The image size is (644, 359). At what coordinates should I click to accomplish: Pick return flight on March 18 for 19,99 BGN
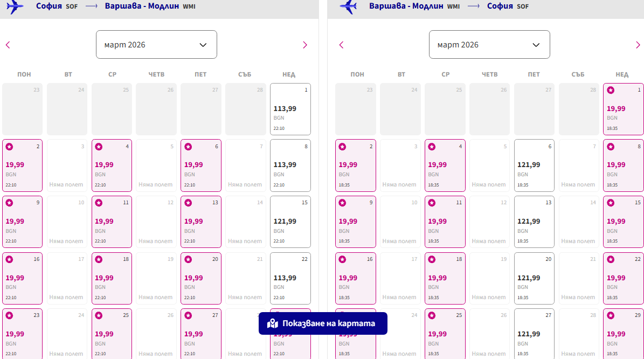click(x=445, y=279)
